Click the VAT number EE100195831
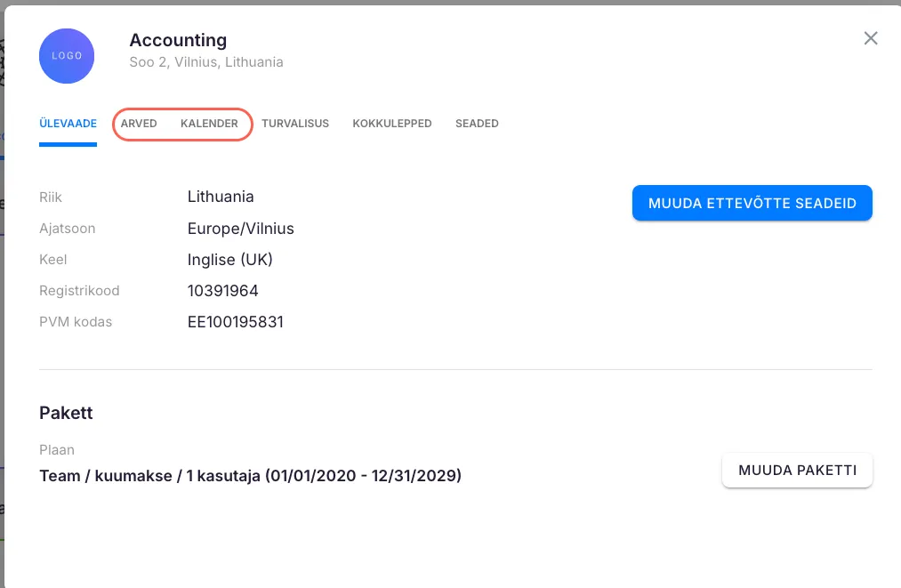Screen dimensions: 901x588 click(x=235, y=322)
